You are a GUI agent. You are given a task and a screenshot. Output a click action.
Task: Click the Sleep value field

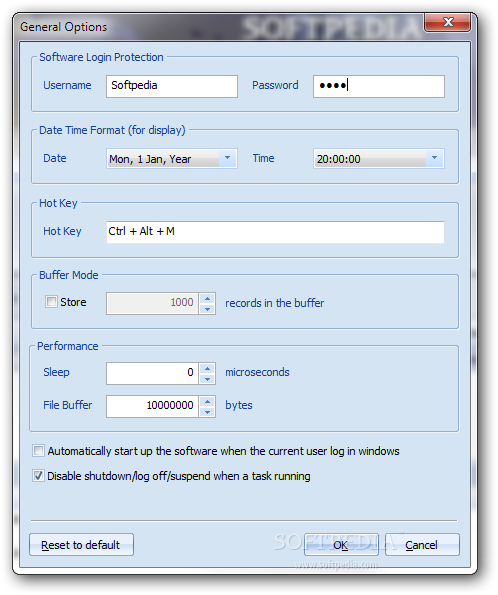click(152, 373)
